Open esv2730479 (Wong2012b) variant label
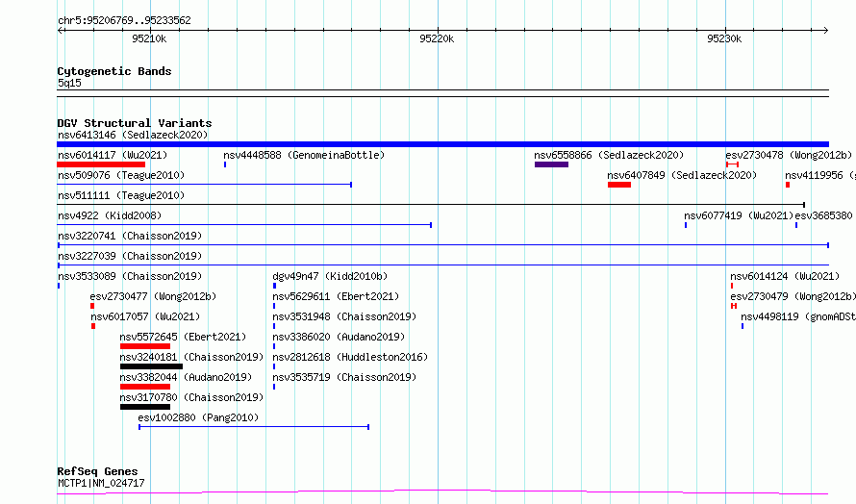856x504 pixels. tap(793, 296)
